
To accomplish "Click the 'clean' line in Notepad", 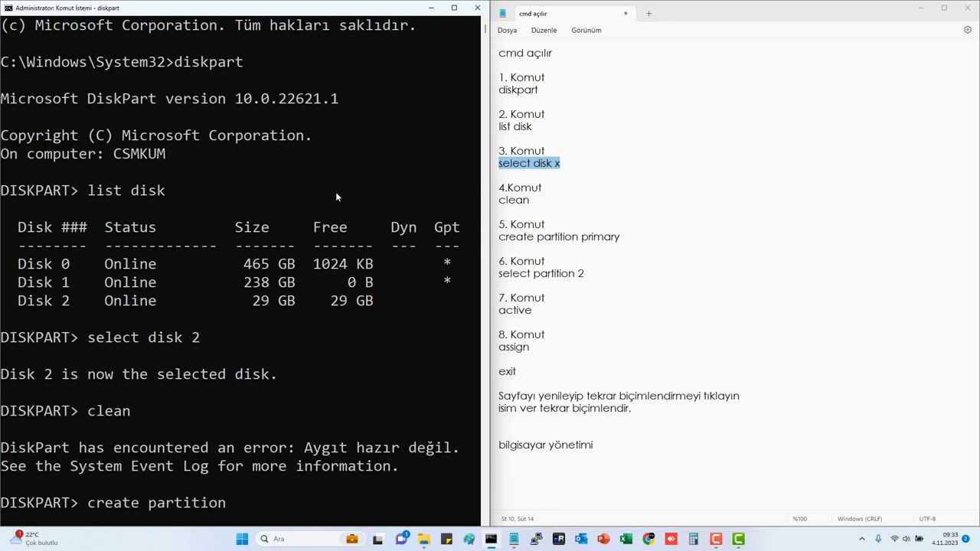I will [x=514, y=200].
